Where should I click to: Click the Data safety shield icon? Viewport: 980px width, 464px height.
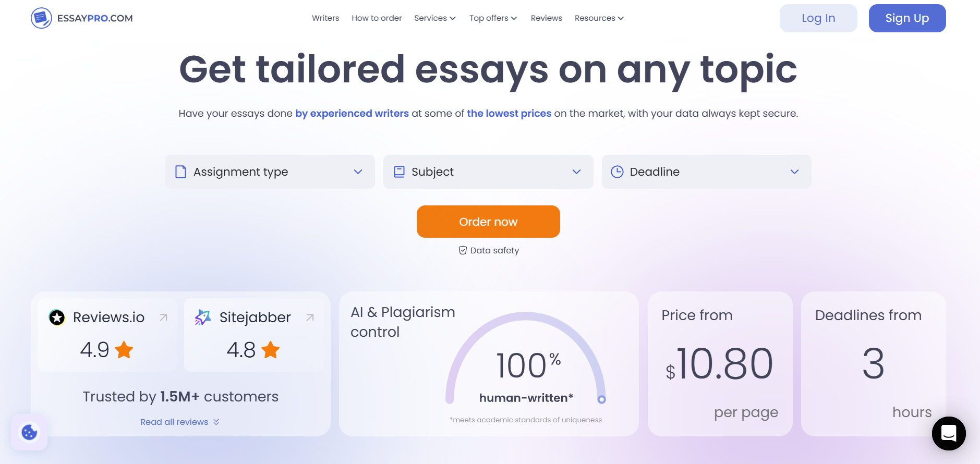pyautogui.click(x=463, y=250)
